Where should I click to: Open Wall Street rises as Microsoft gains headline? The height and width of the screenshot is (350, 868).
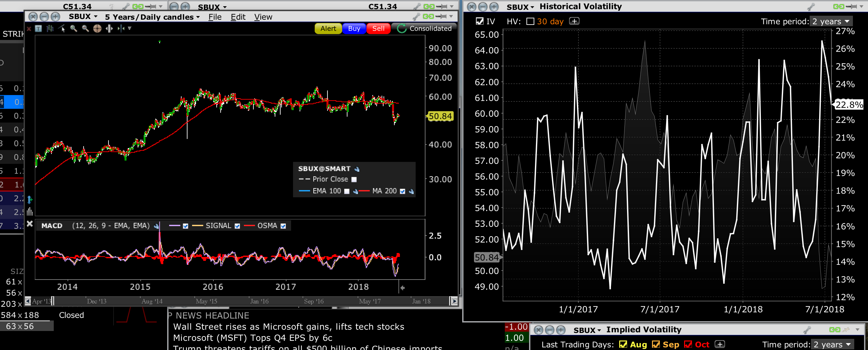pyautogui.click(x=288, y=327)
